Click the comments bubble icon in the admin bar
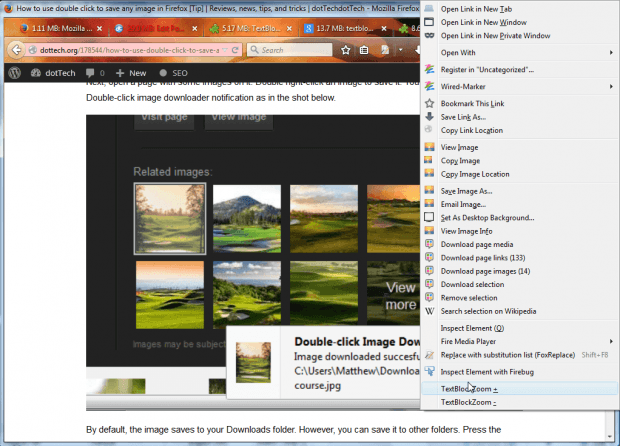This screenshot has height=446, width=620. point(90,73)
